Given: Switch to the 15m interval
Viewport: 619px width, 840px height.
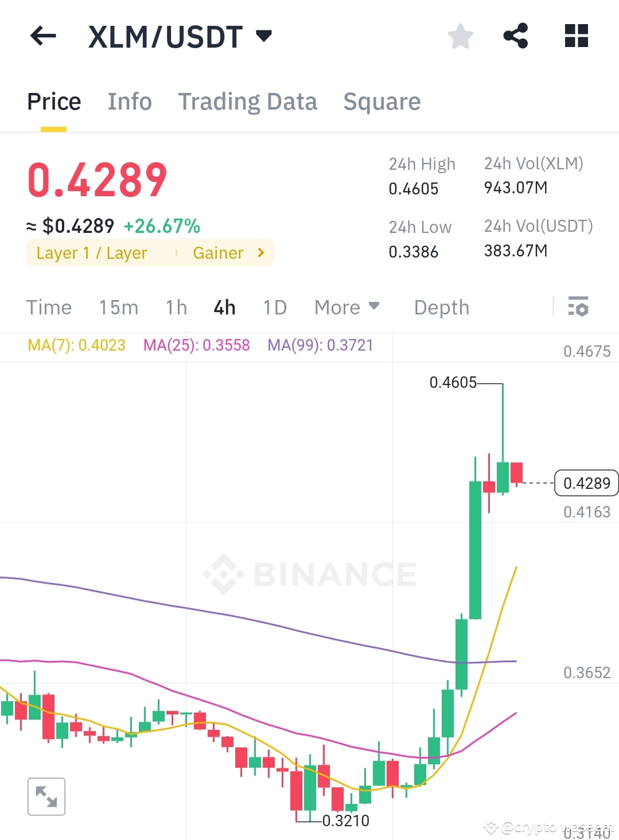Looking at the screenshot, I should coord(118,307).
